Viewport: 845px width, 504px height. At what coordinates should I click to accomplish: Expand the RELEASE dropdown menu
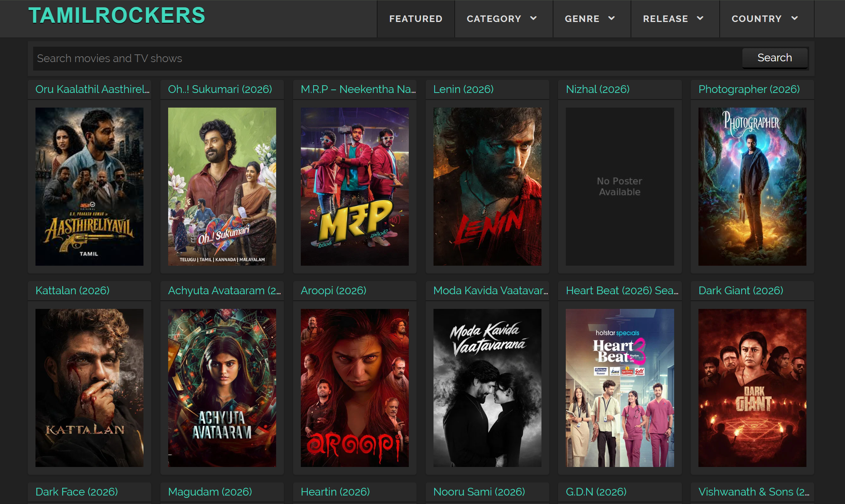coord(675,19)
